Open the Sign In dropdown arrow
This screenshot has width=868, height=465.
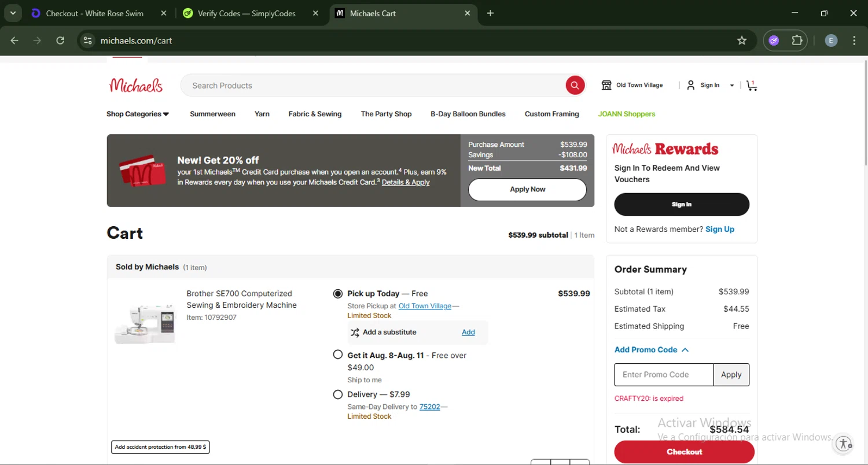click(x=732, y=86)
